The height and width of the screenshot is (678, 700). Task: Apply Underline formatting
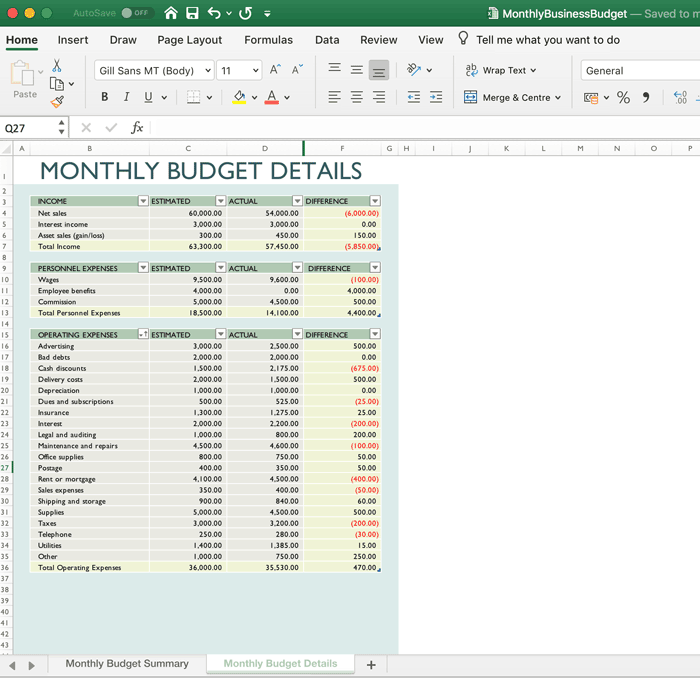pos(148,97)
